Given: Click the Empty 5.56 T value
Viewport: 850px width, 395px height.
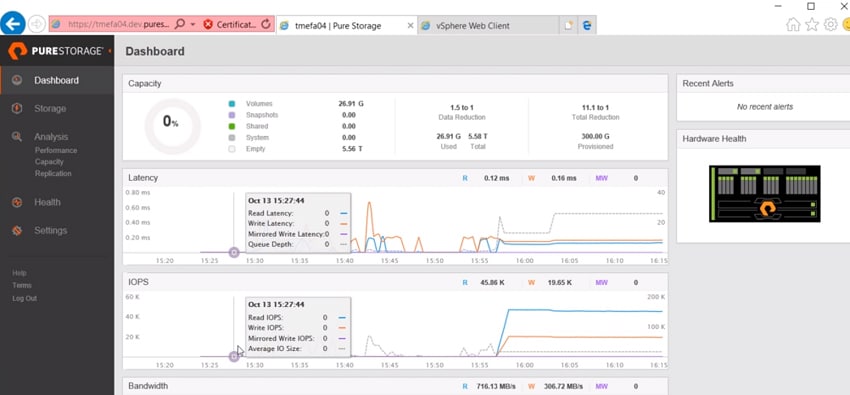Looking at the screenshot, I should 352,148.
